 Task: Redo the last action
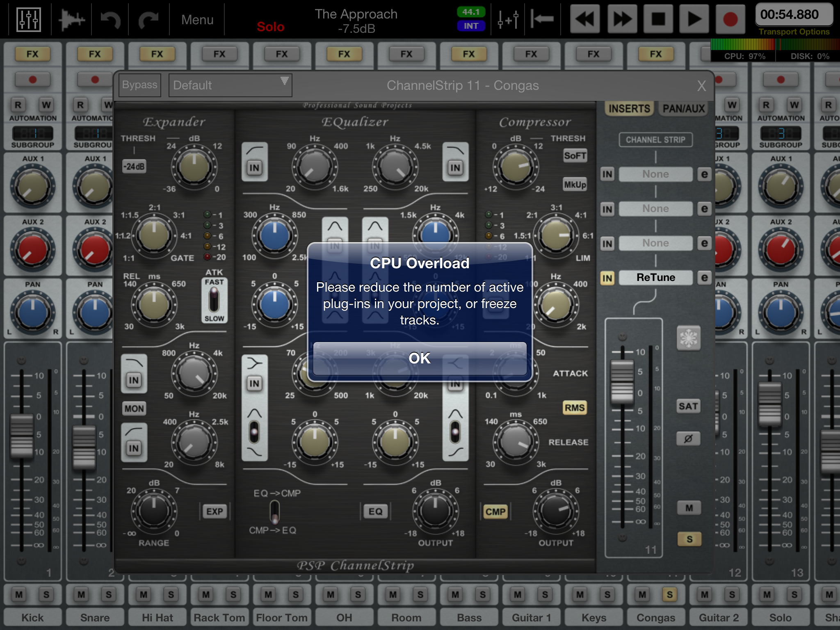point(148,20)
